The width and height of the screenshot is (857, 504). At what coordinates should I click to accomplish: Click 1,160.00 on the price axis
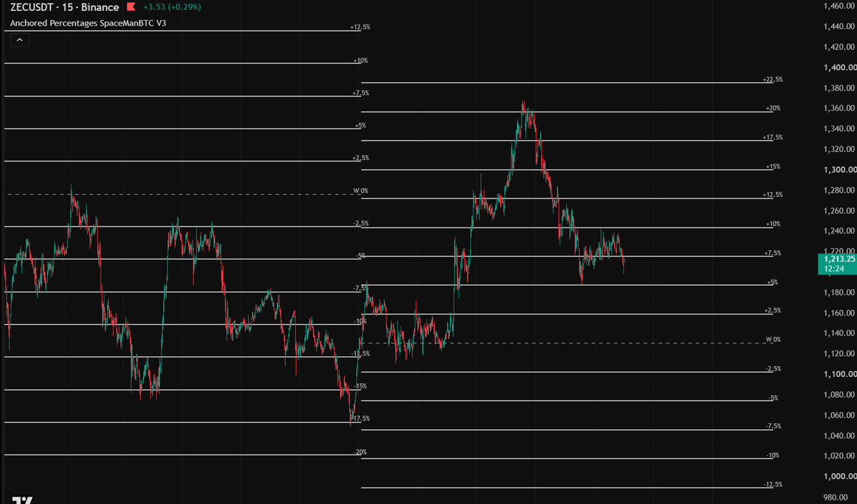(x=839, y=313)
